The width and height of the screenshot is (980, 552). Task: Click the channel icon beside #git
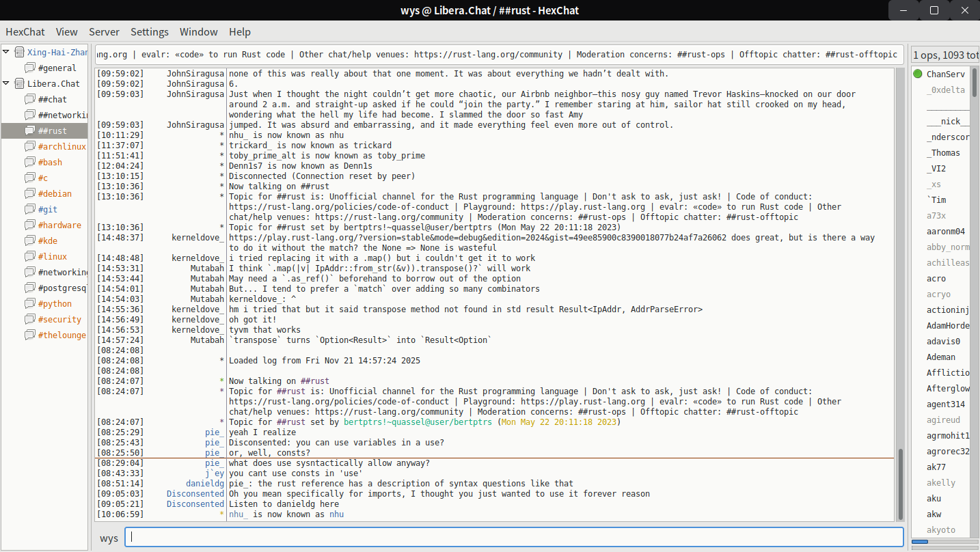[30, 209]
